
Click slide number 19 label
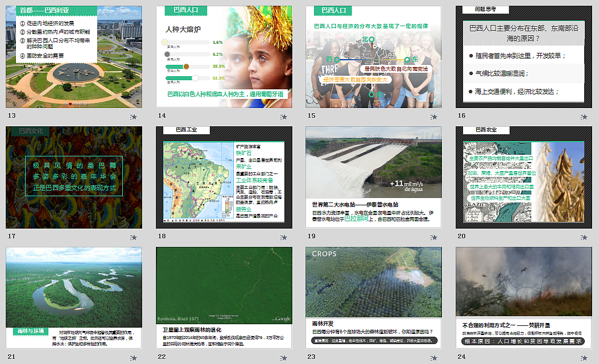[x=312, y=236]
